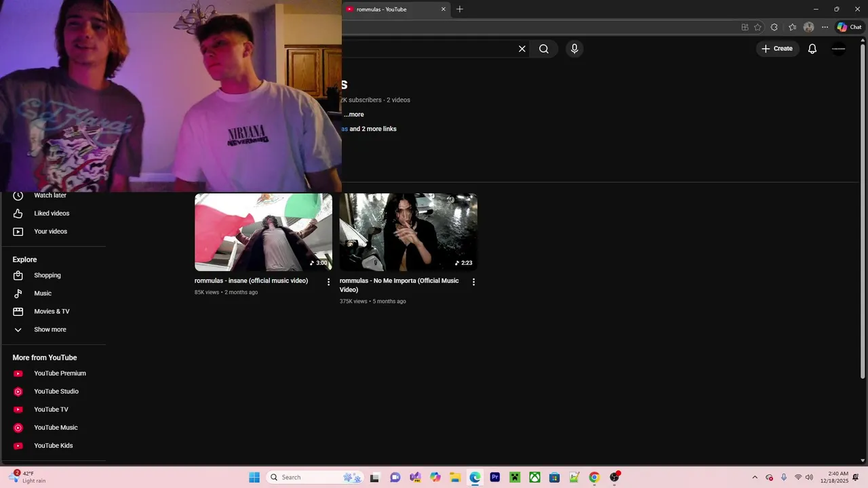The image size is (868, 488).
Task: Open Task View on the taskbar
Action: point(374,477)
